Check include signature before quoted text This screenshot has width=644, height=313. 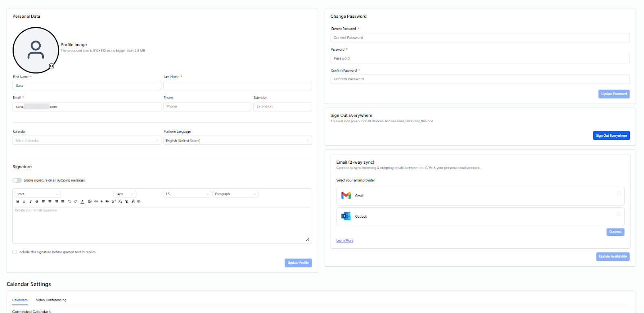click(15, 252)
